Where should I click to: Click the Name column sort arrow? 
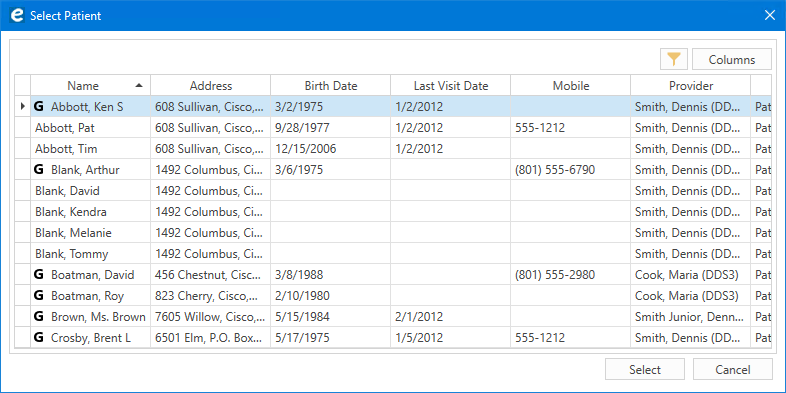pos(139,86)
